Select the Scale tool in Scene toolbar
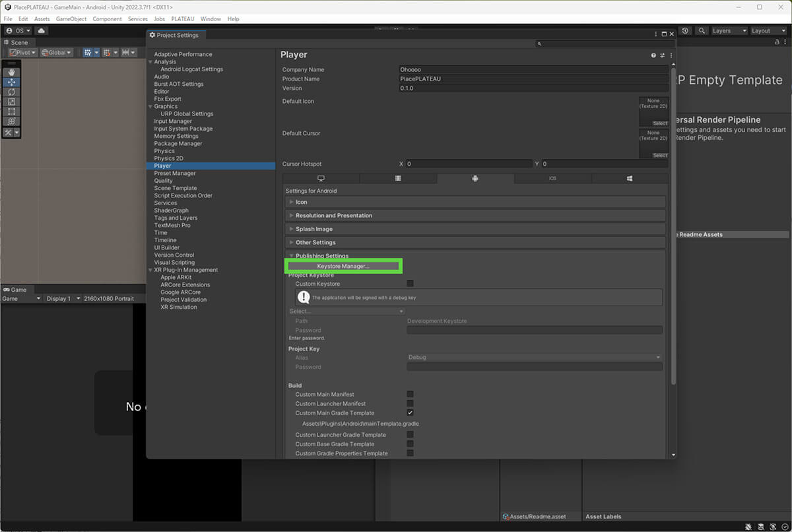This screenshot has height=532, width=792. pyautogui.click(x=11, y=102)
